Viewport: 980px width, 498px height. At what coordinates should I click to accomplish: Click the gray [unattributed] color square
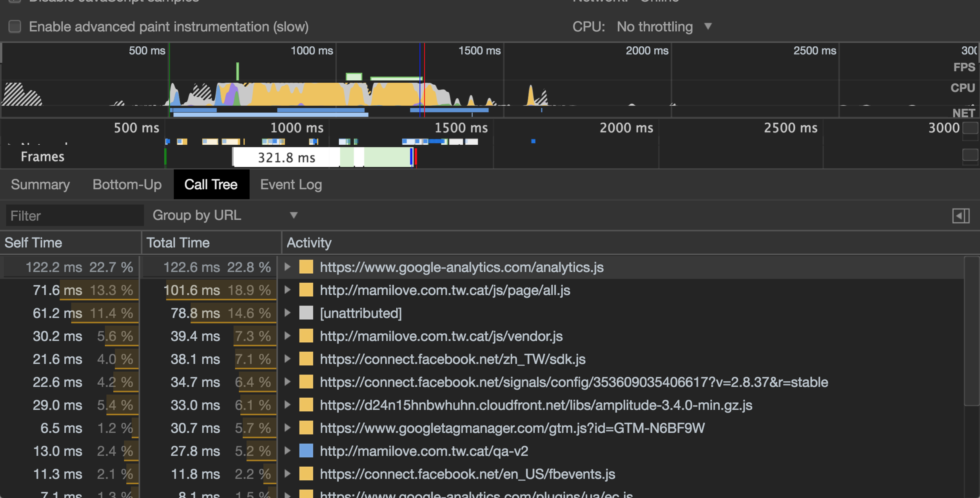click(306, 313)
